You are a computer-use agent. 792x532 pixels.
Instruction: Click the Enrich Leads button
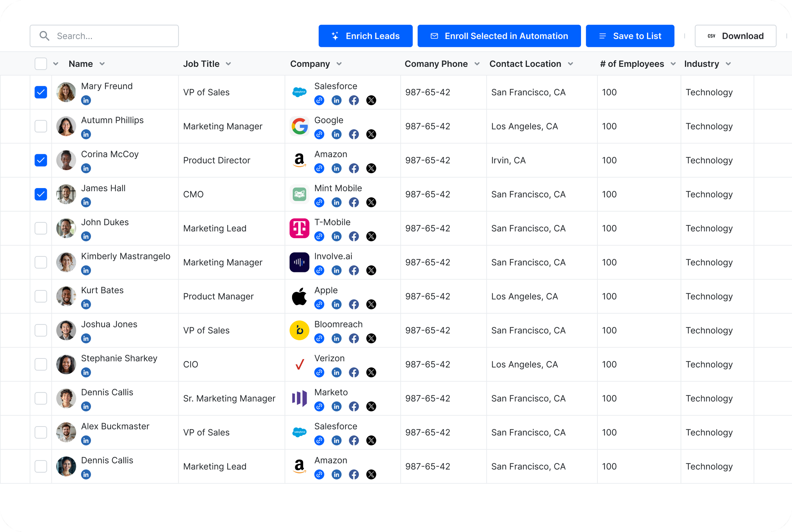pyautogui.click(x=366, y=36)
